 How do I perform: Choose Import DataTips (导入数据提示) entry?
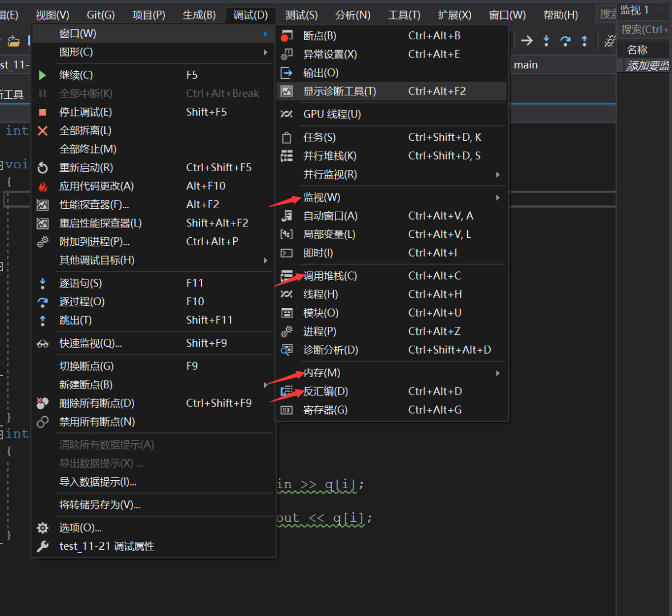click(x=153, y=483)
